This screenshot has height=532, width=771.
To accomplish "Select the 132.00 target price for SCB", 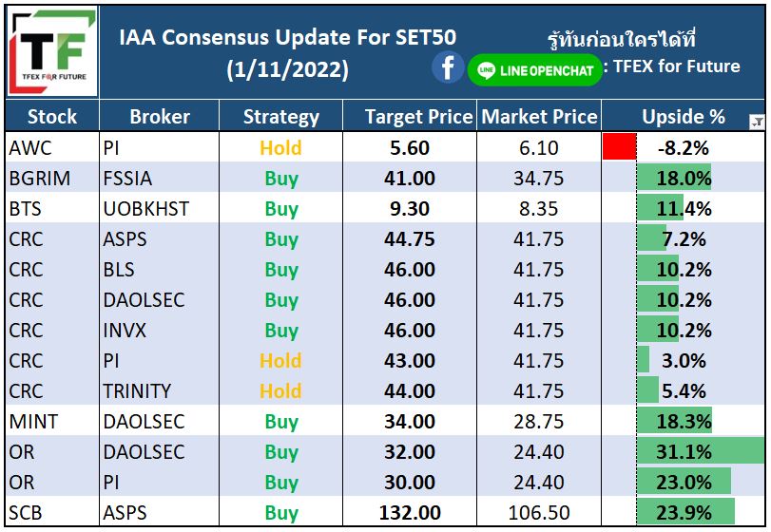I will coord(410,512).
